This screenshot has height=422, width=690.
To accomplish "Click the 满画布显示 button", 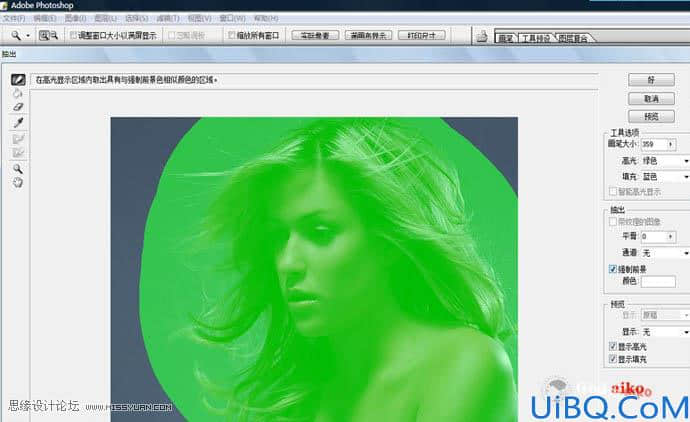I will (x=368, y=36).
